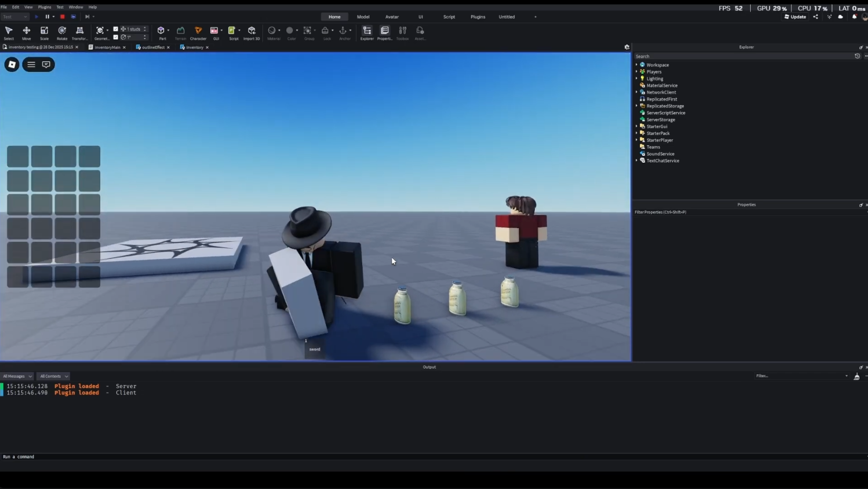Insert a Character from the toolbar
Image resolution: width=868 pixels, height=489 pixels.
pyautogui.click(x=198, y=32)
